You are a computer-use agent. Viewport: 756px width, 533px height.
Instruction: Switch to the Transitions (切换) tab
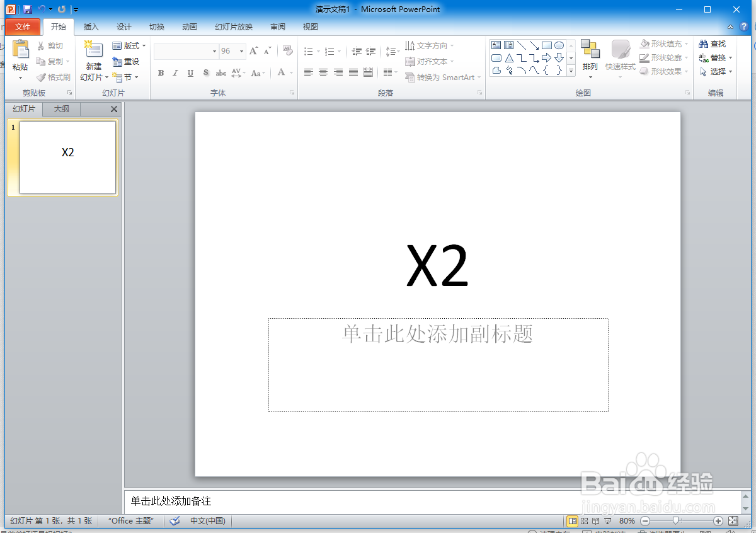coord(157,27)
